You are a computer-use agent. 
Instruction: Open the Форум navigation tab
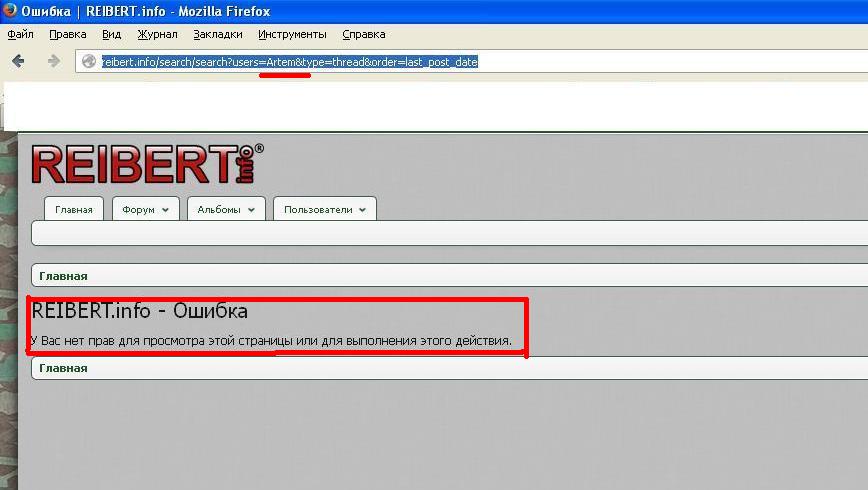(146, 209)
